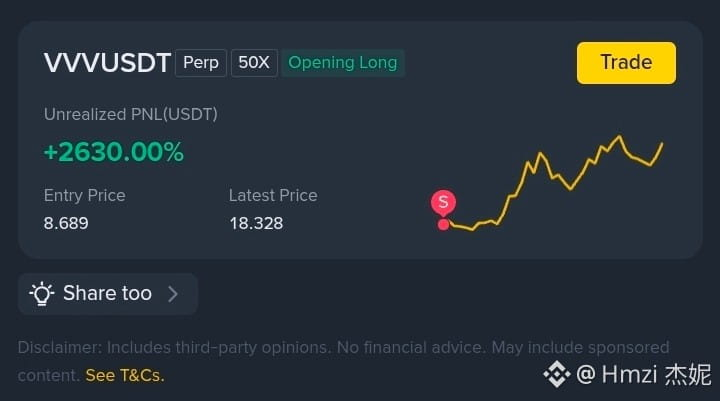
Task: Tap the lightbulb icon beside Share too
Action: tap(42, 294)
